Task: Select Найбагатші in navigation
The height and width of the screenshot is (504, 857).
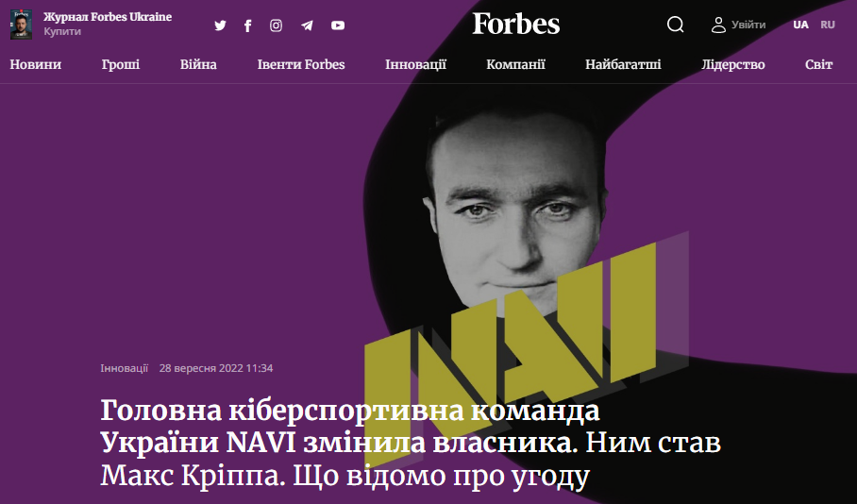Action: coord(623,64)
